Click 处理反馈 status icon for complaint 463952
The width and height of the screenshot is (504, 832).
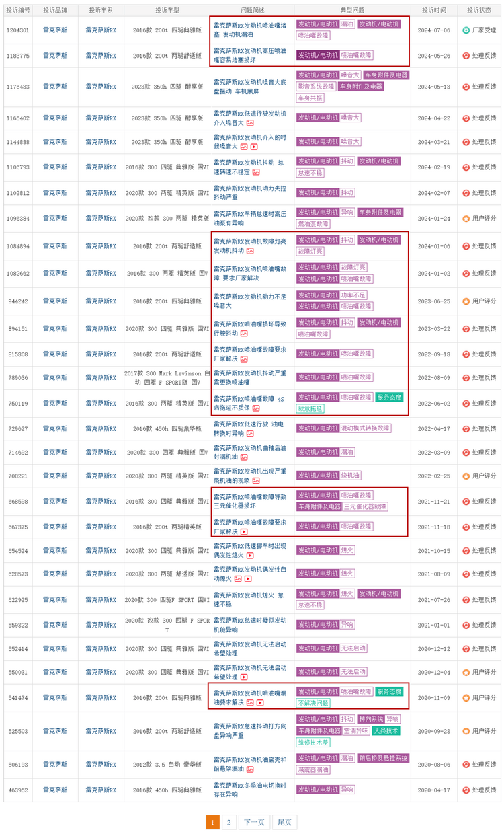[x=466, y=790]
